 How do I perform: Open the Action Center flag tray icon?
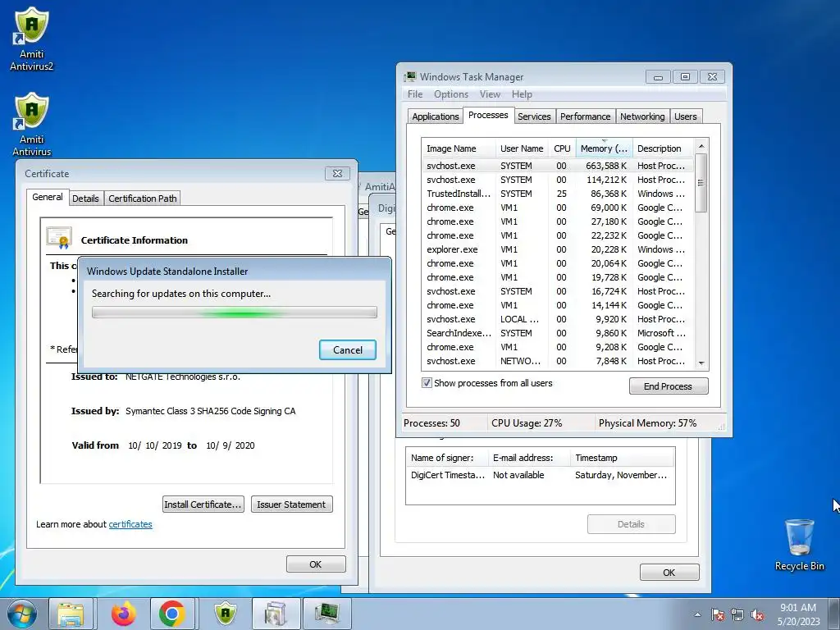click(x=717, y=614)
